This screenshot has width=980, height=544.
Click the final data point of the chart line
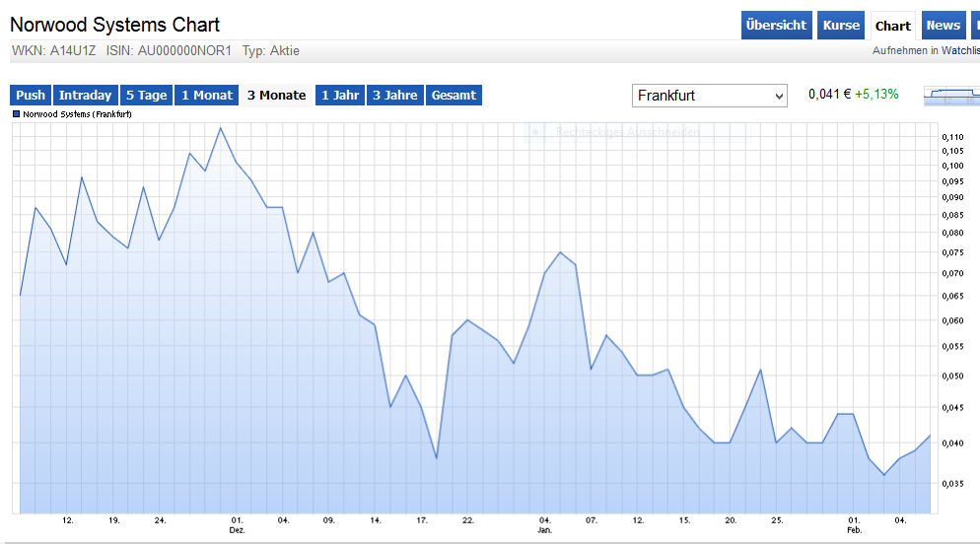click(x=930, y=436)
